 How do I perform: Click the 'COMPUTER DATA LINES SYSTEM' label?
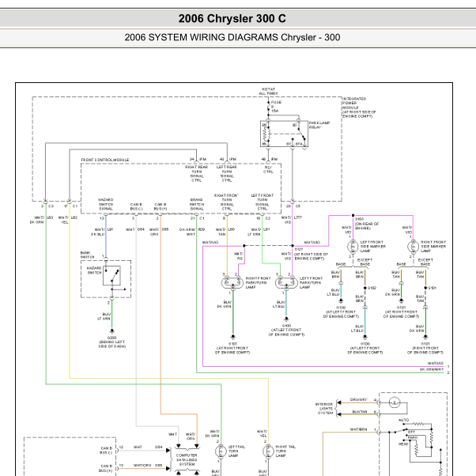click(187, 459)
